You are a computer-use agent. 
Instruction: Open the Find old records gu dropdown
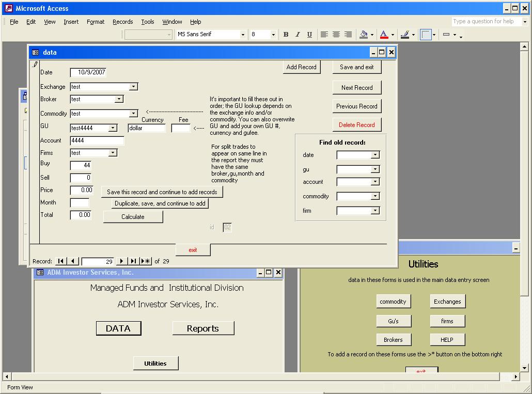tap(375, 169)
